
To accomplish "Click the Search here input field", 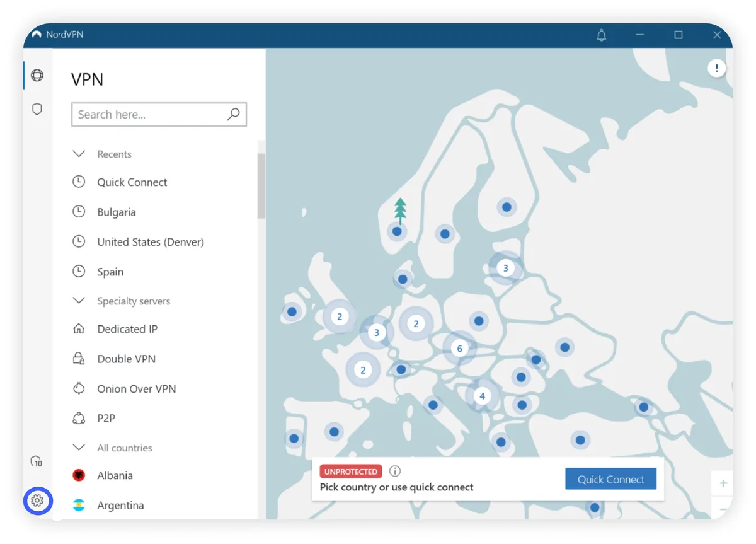I will 159,115.
